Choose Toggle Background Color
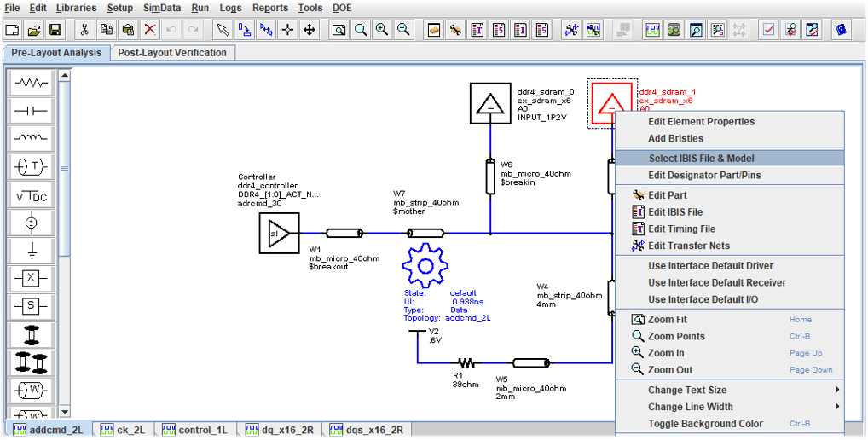The image size is (868, 440). 730,424
